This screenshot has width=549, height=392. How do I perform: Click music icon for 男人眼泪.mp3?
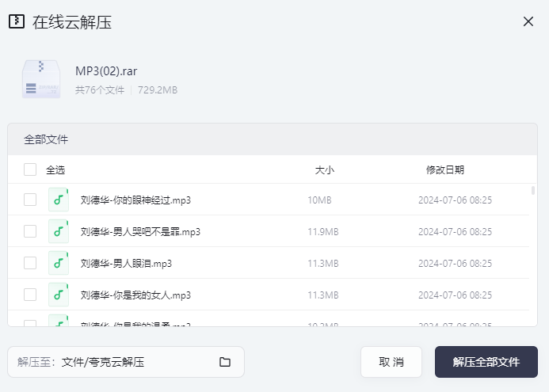tap(59, 263)
